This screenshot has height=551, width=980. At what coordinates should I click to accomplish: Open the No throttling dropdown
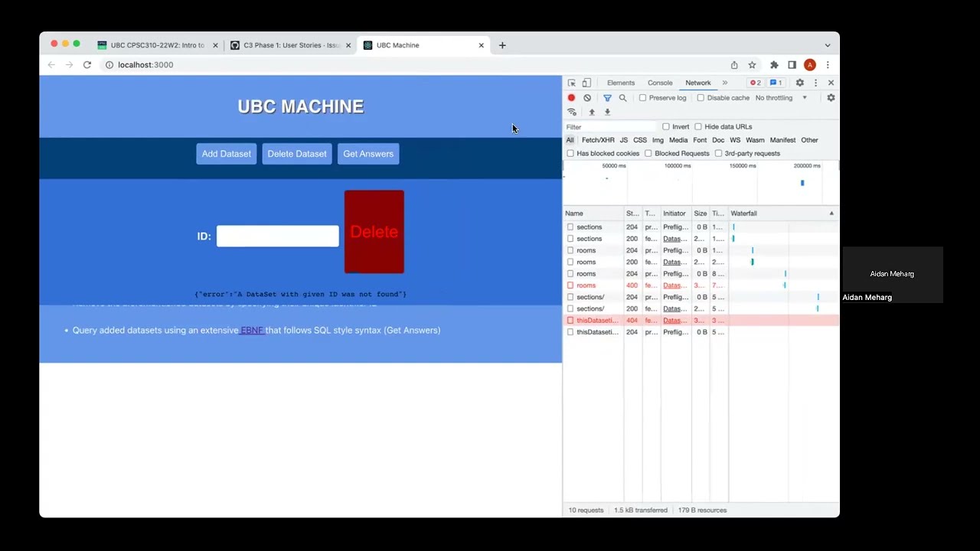781,98
